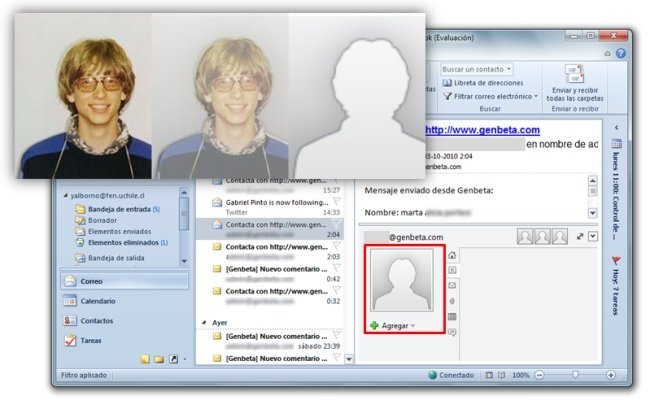Screen dimensions: 650x413
Task: Collapse the People pane with the chevron
Action: [593, 236]
